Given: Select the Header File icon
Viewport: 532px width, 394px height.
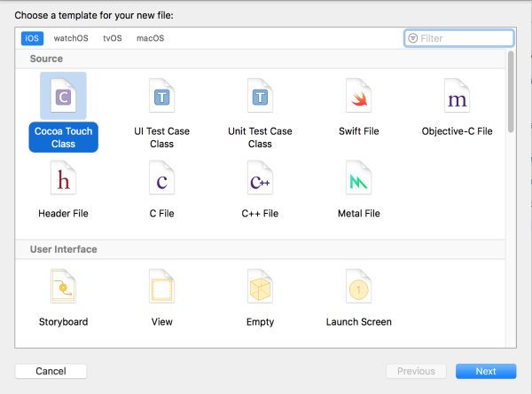Looking at the screenshot, I should pos(64,177).
